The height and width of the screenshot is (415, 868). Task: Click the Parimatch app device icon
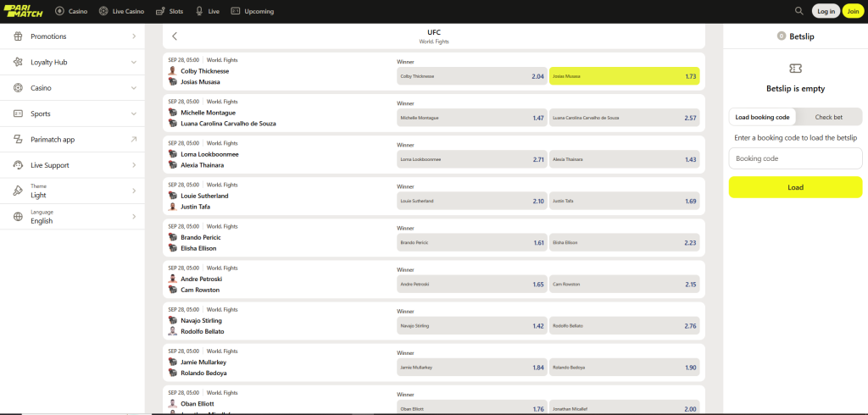click(18, 140)
